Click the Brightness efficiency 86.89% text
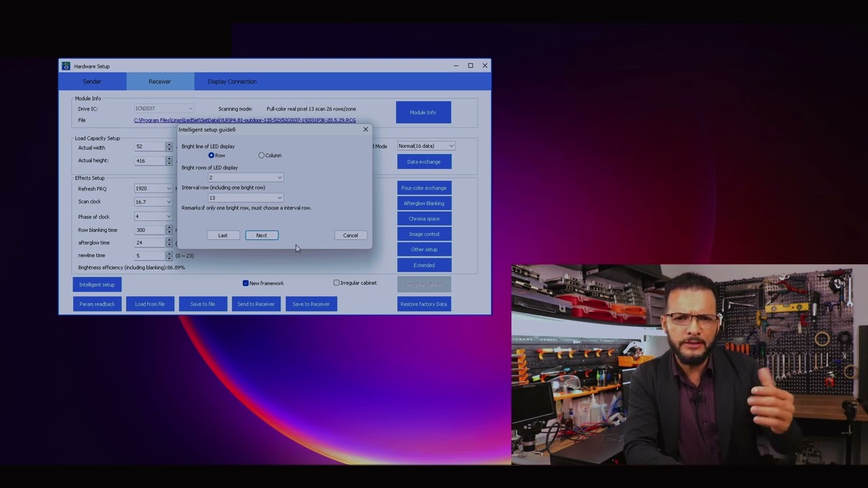868x488 pixels. click(132, 267)
